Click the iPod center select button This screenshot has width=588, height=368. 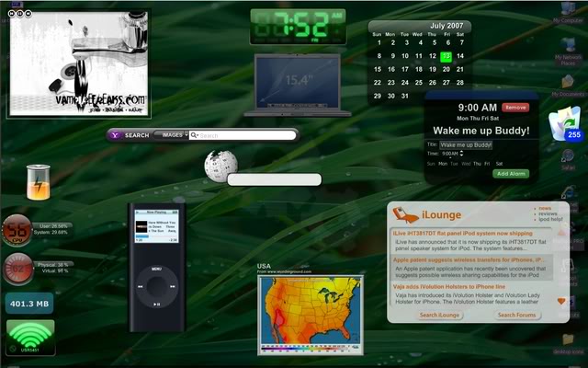click(x=157, y=286)
